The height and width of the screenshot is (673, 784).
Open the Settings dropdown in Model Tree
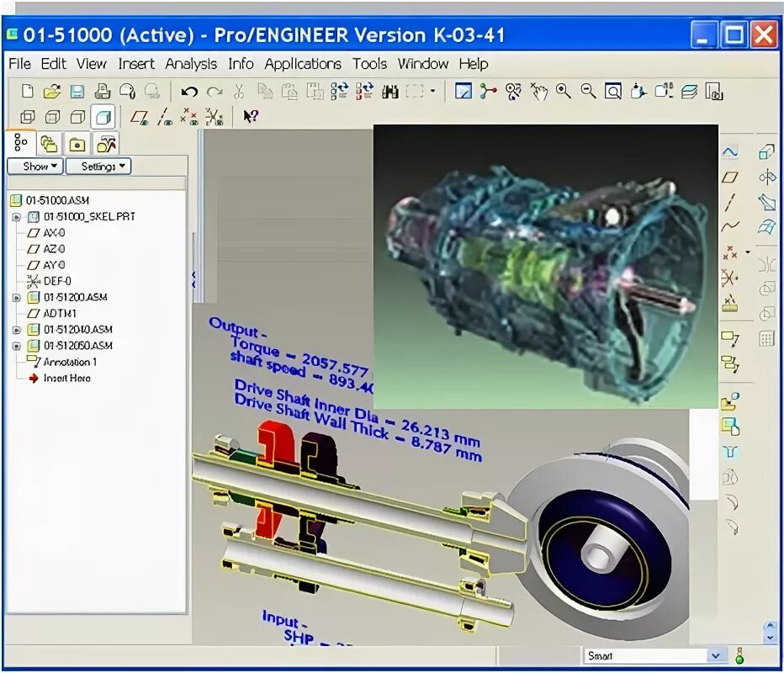click(98, 166)
